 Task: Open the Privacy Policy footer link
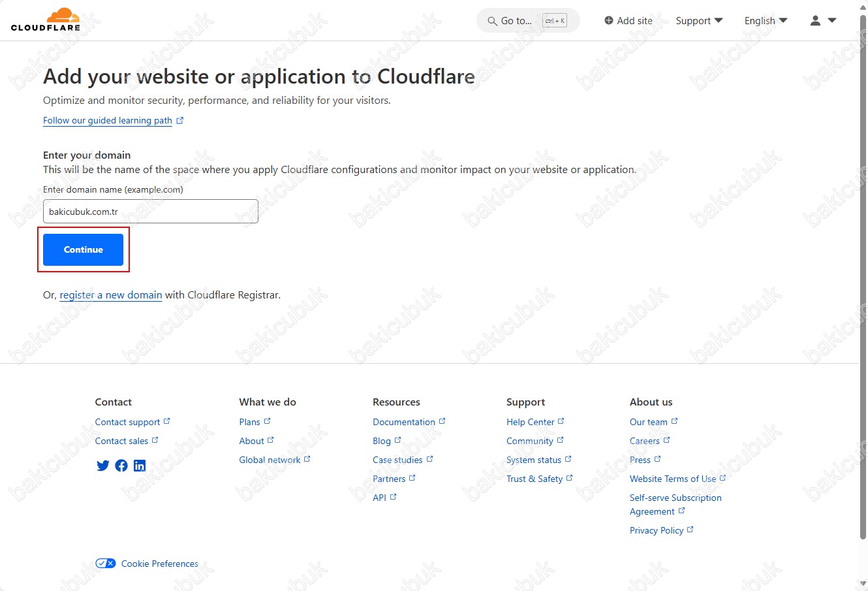[657, 530]
